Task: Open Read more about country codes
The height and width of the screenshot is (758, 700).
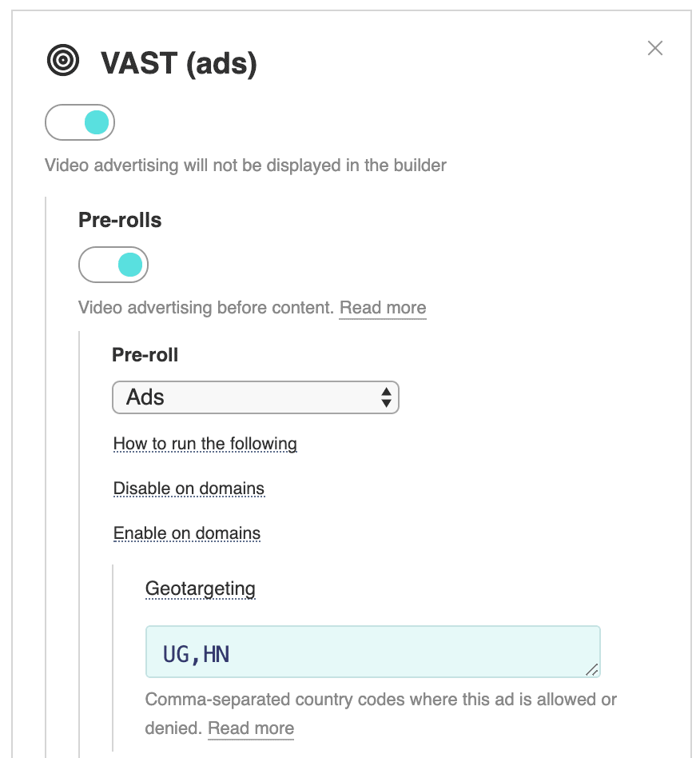Action: pyautogui.click(x=251, y=728)
